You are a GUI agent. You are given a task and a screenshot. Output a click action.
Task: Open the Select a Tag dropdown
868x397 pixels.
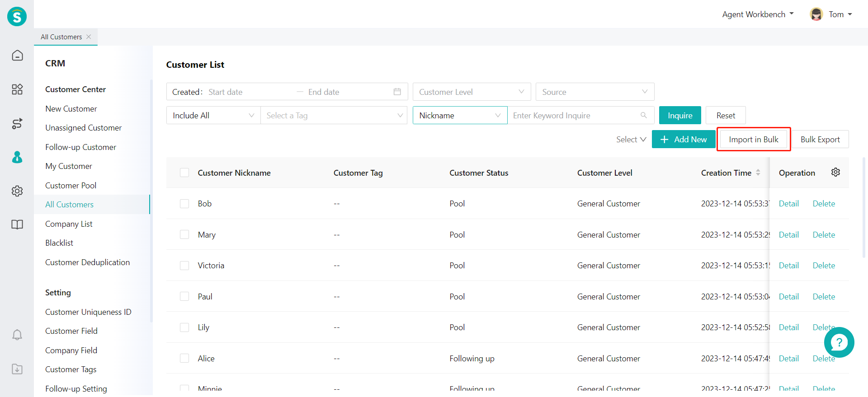coord(334,115)
